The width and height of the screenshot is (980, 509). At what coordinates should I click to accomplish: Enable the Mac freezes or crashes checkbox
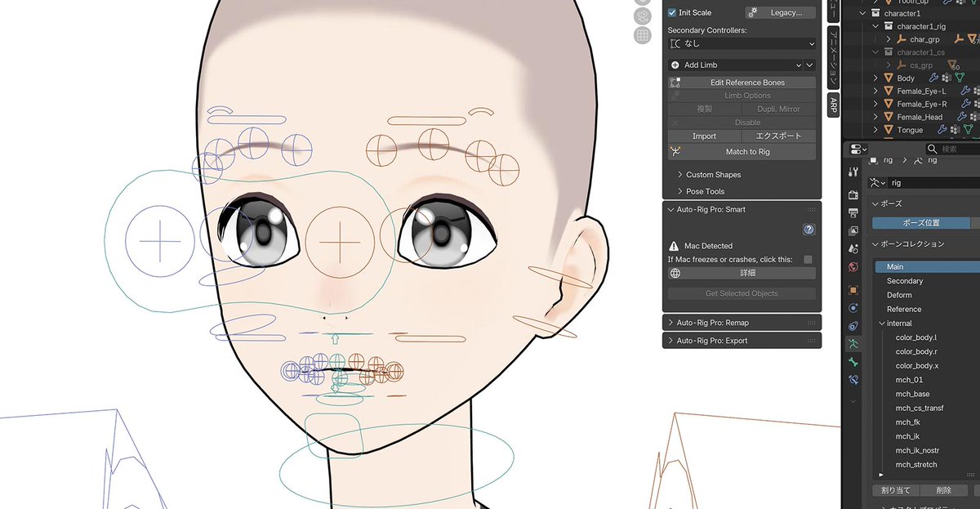[808, 260]
